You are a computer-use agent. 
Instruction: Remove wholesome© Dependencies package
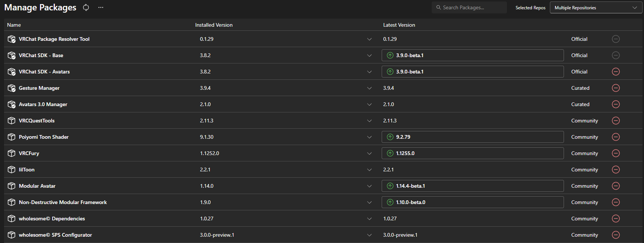(616, 219)
